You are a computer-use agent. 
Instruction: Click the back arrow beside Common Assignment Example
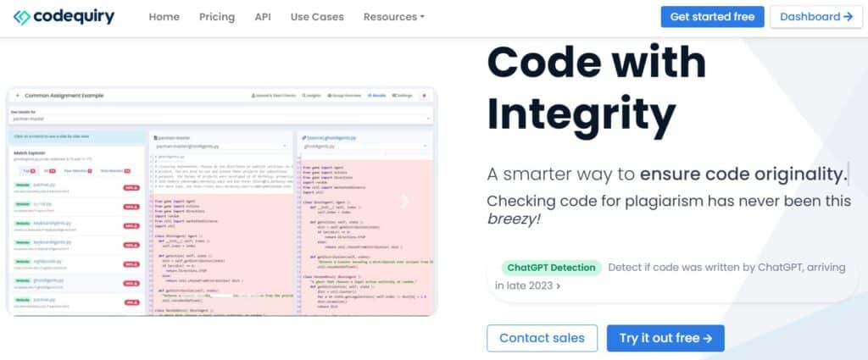tap(17, 96)
